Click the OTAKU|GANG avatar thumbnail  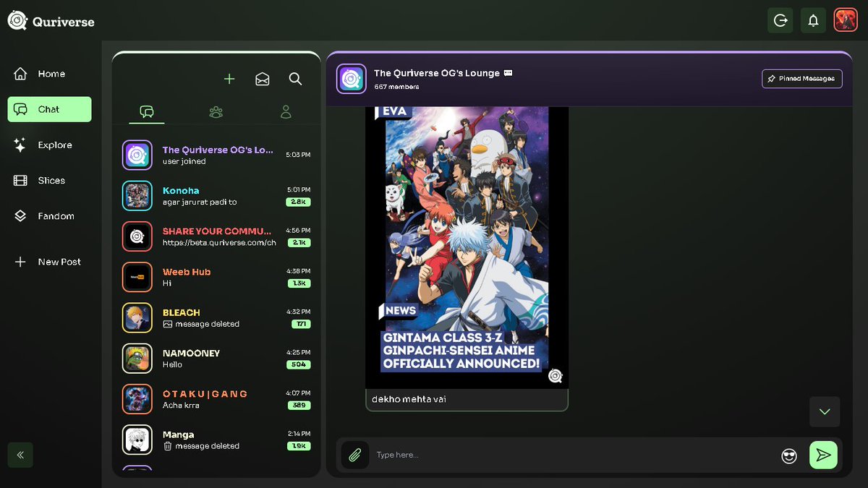[x=137, y=399]
